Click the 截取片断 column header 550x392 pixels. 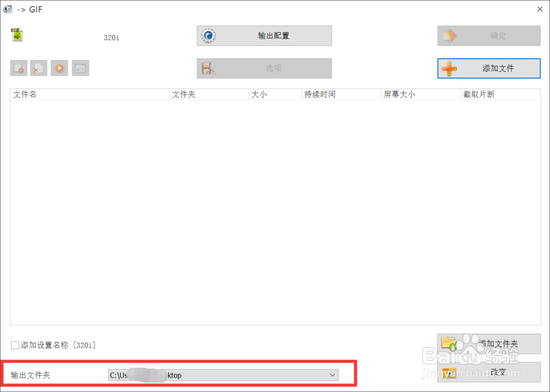501,95
